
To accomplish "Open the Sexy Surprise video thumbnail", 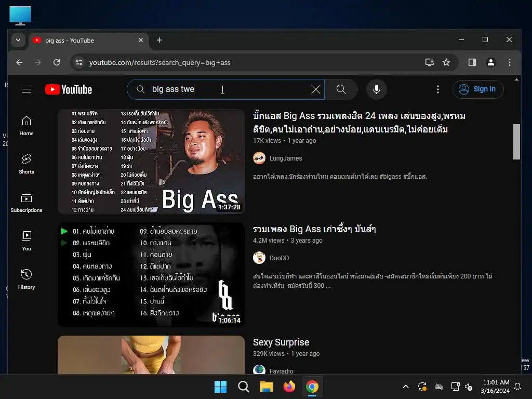I will pos(151,355).
